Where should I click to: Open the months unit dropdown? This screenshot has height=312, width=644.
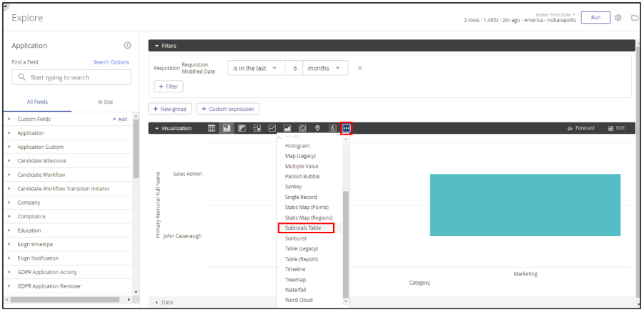point(325,68)
